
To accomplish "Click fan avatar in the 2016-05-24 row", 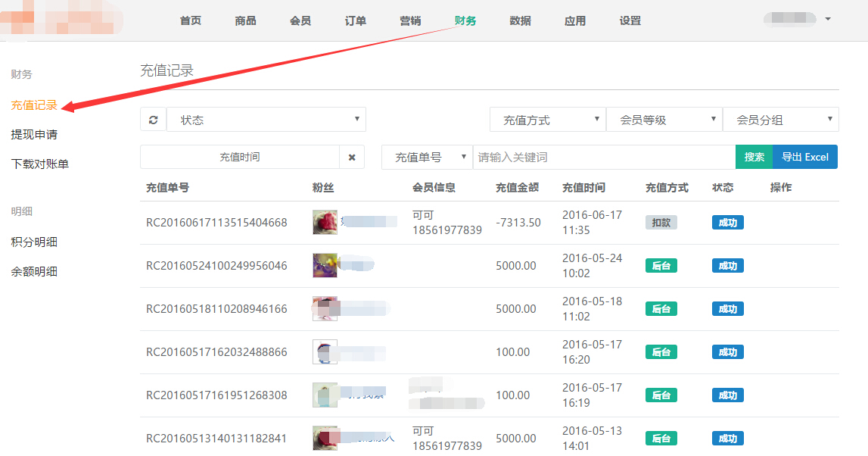I will pos(325,265).
